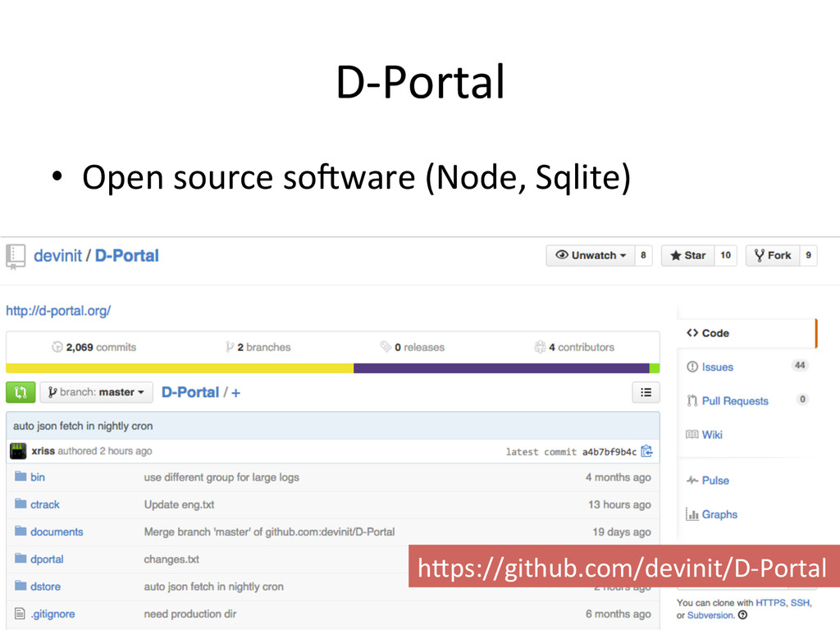Open the forks count 9
This screenshot has height=630, width=840.
point(808,256)
